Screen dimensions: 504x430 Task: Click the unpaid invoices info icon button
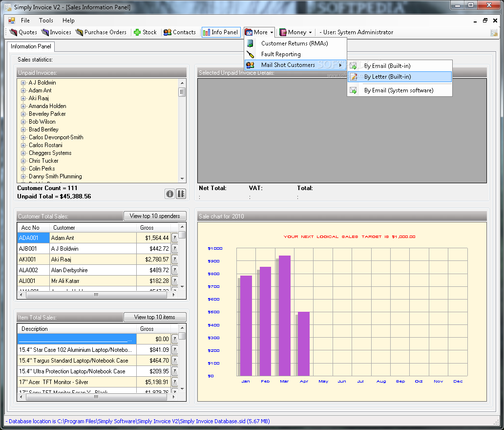[170, 193]
